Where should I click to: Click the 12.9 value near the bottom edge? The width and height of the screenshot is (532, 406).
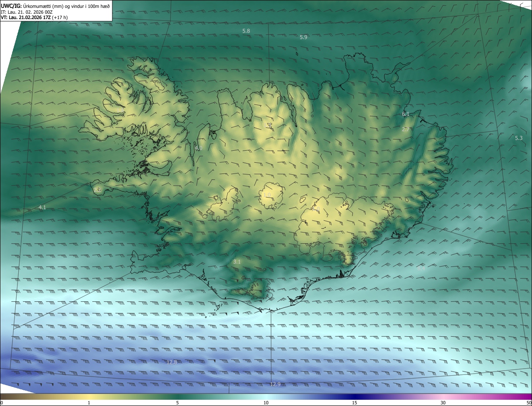[275, 384]
